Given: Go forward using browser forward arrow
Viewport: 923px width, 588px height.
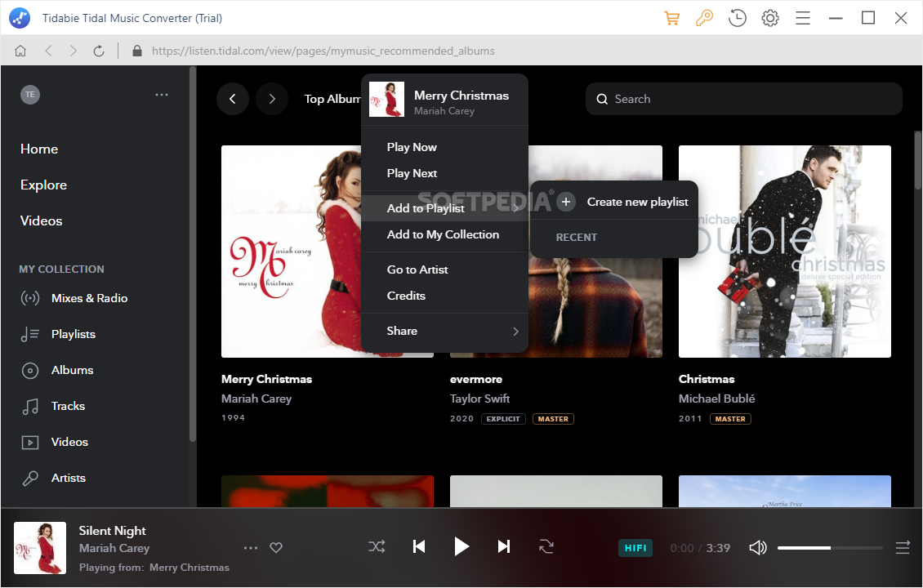Looking at the screenshot, I should click(73, 51).
